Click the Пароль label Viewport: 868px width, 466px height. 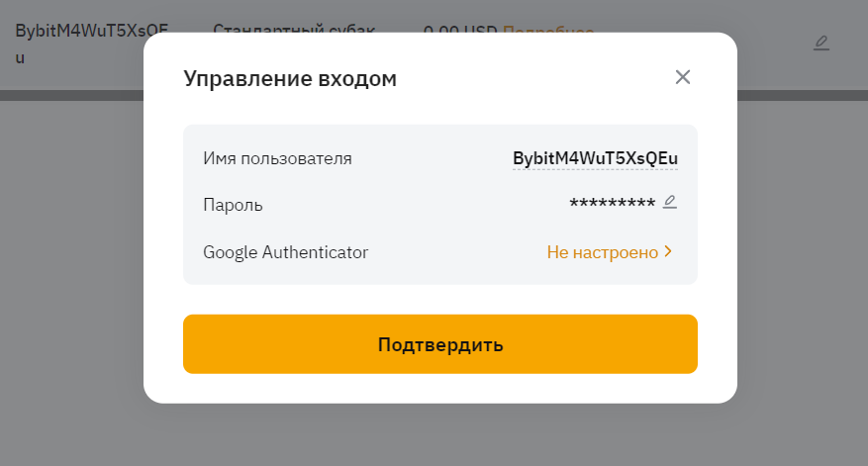pos(233,205)
